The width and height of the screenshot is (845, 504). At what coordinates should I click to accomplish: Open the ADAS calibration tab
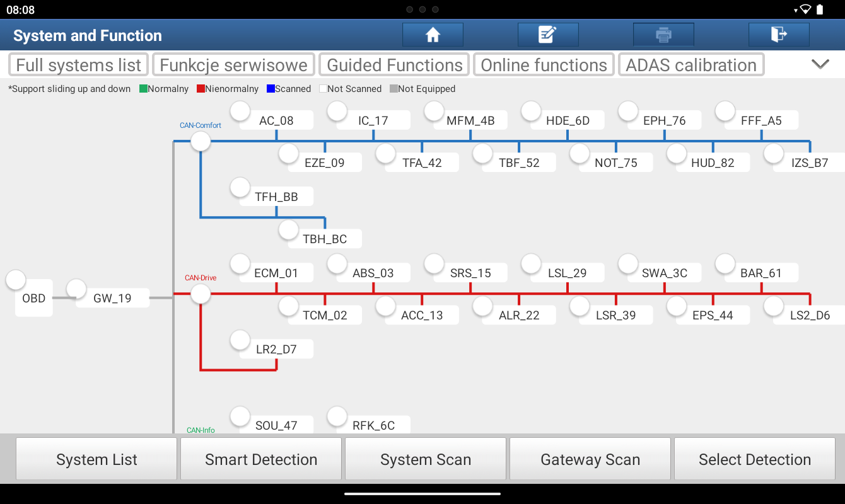691,65
